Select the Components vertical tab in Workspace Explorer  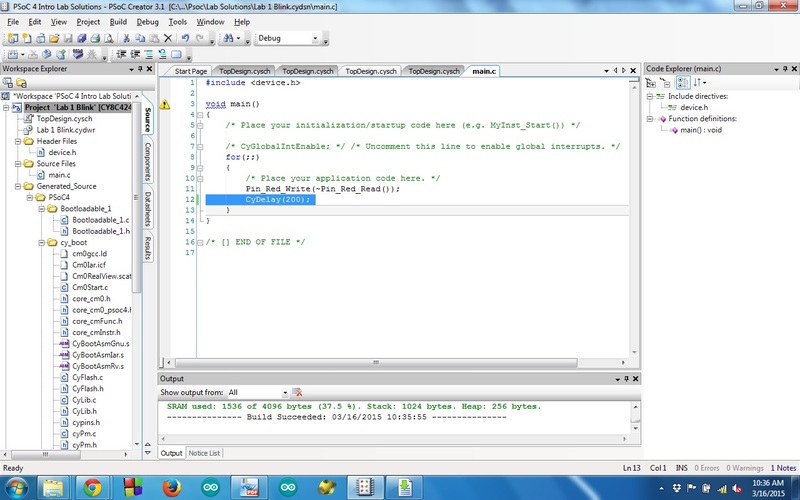[148, 161]
